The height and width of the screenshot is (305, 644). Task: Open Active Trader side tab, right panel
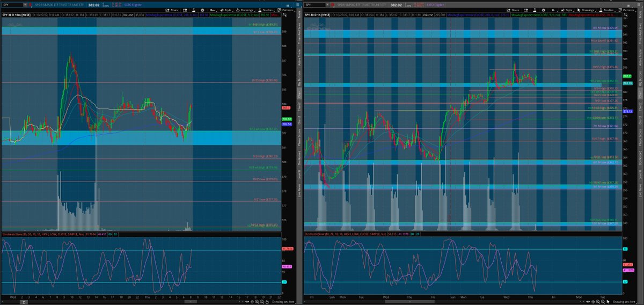pos(640,57)
